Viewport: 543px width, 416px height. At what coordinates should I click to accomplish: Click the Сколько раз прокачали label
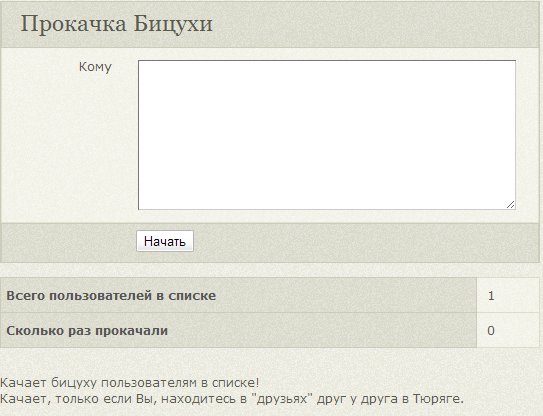point(87,330)
